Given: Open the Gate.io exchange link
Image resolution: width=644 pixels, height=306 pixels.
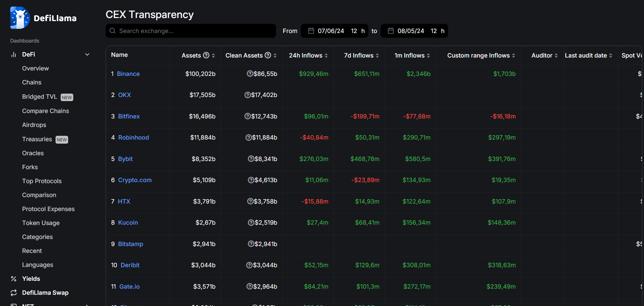Looking at the screenshot, I should [x=129, y=287].
